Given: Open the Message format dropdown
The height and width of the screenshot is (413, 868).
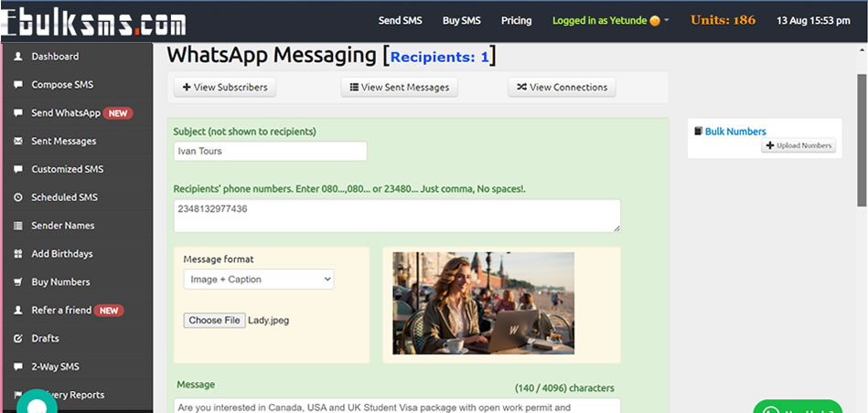Looking at the screenshot, I should point(259,280).
